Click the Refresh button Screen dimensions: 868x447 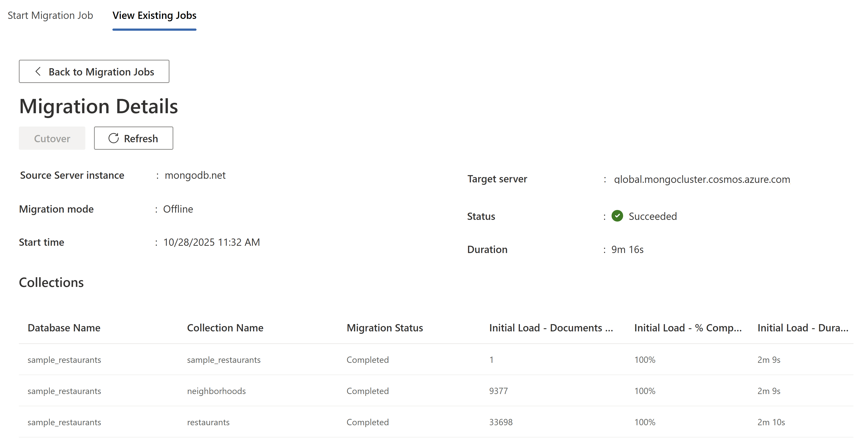coord(133,138)
